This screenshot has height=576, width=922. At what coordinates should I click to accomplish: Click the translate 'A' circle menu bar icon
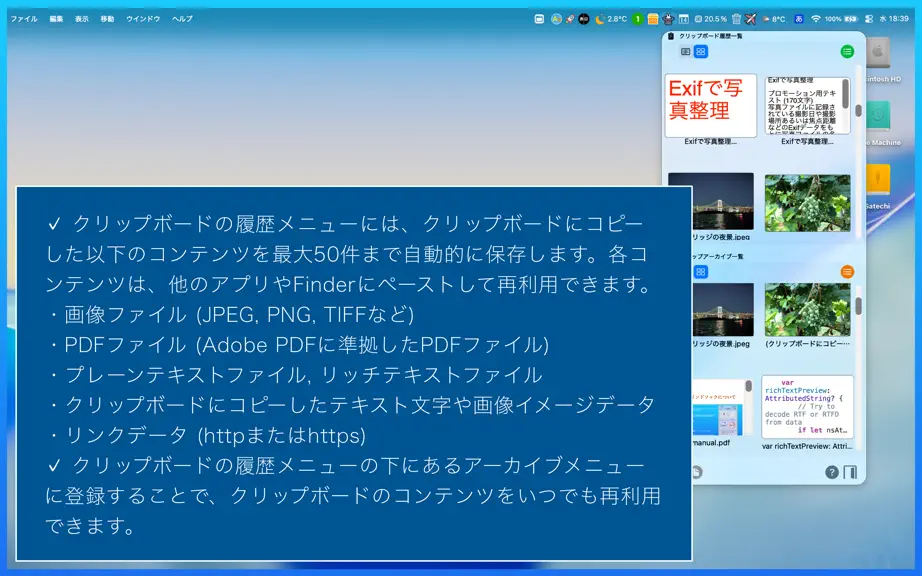pos(556,19)
